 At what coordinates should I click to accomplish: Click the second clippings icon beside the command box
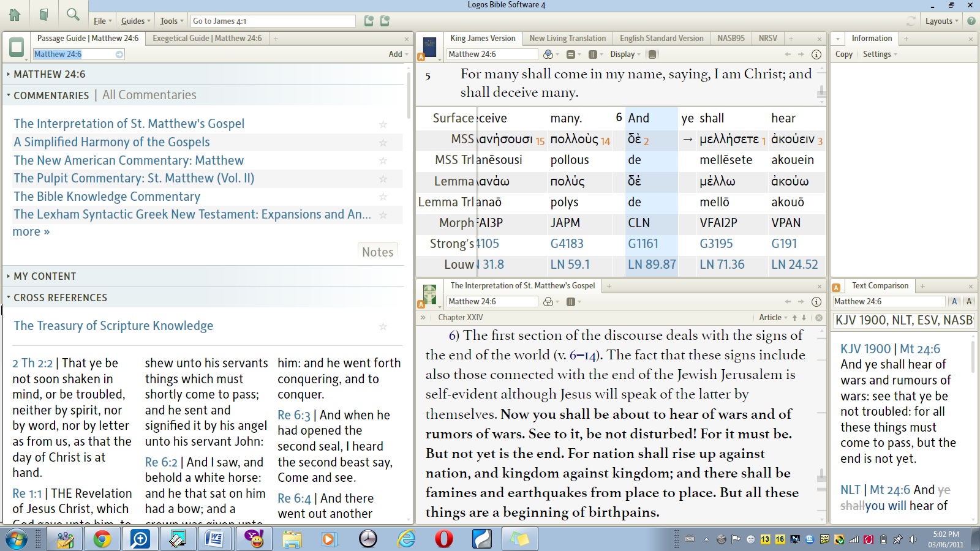pyautogui.click(x=385, y=21)
